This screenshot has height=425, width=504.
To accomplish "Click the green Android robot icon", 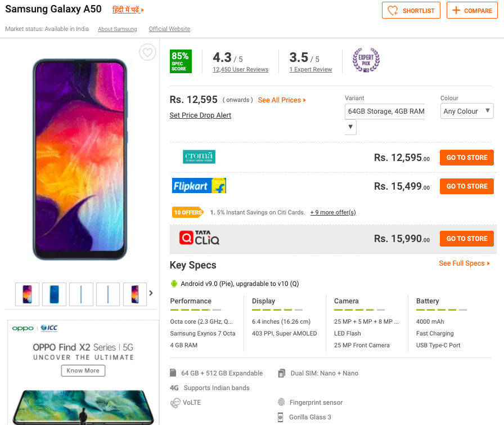I will pos(174,284).
